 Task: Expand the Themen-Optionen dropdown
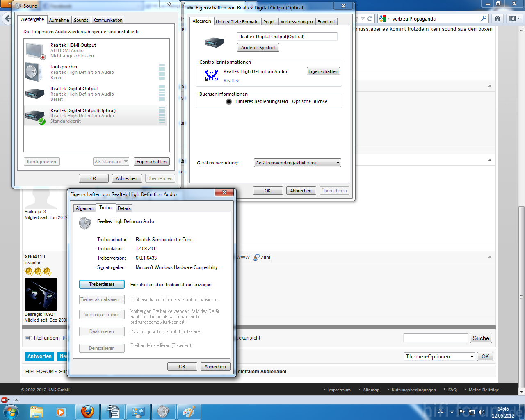pos(439,357)
